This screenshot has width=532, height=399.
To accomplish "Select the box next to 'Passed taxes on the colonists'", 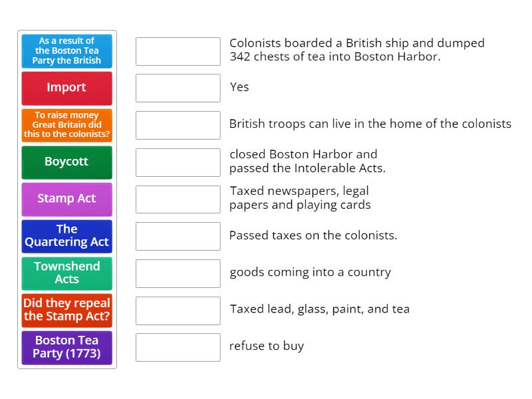I will tap(178, 235).
